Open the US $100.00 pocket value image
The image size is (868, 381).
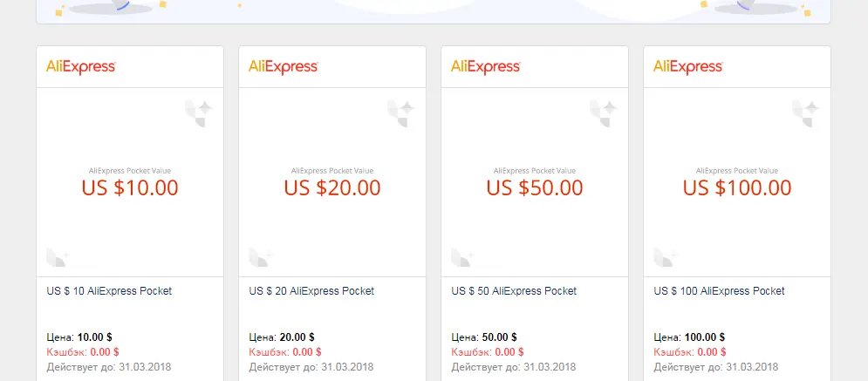(737, 182)
